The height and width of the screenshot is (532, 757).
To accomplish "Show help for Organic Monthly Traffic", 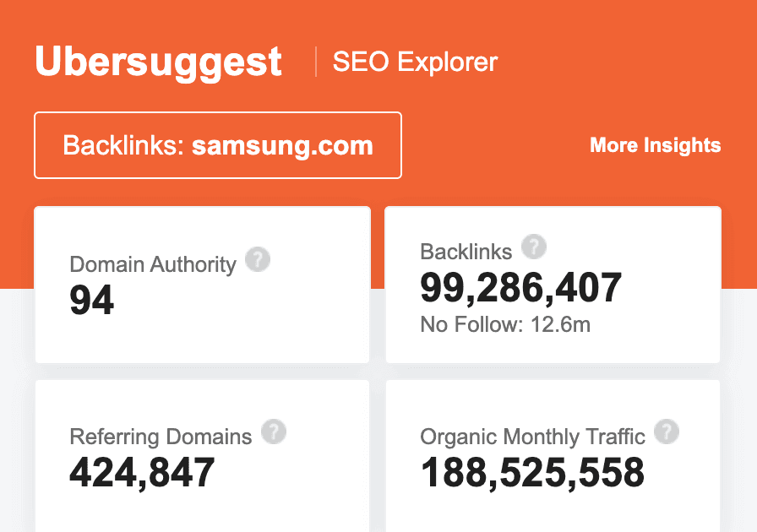I will [667, 432].
